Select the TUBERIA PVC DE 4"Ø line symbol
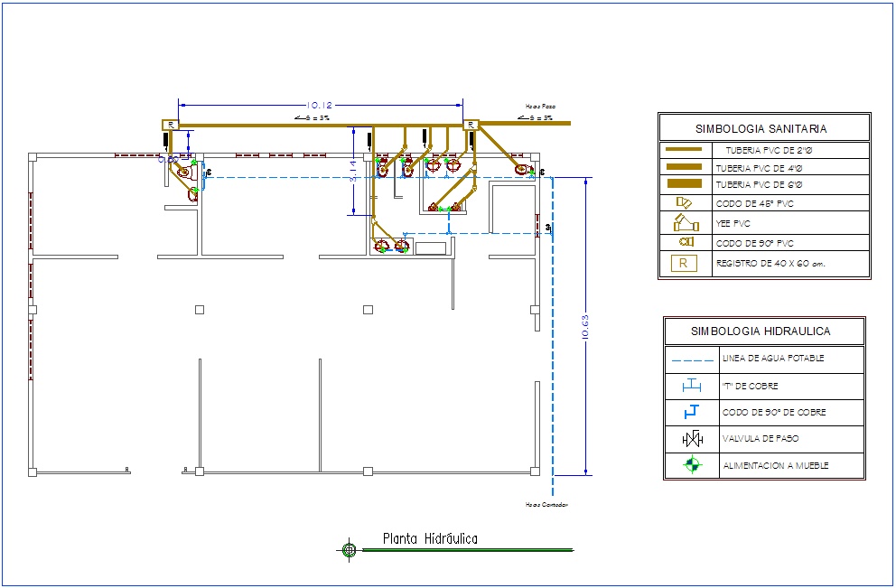 click(x=686, y=165)
